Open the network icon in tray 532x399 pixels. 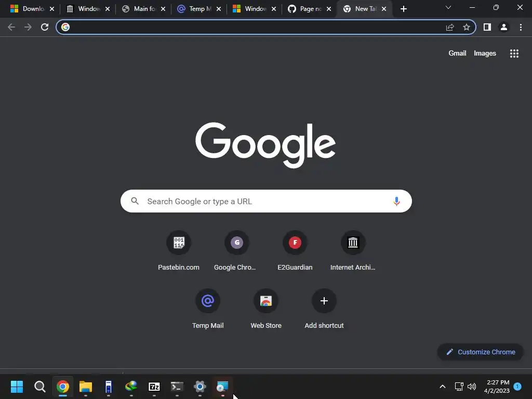459,387
